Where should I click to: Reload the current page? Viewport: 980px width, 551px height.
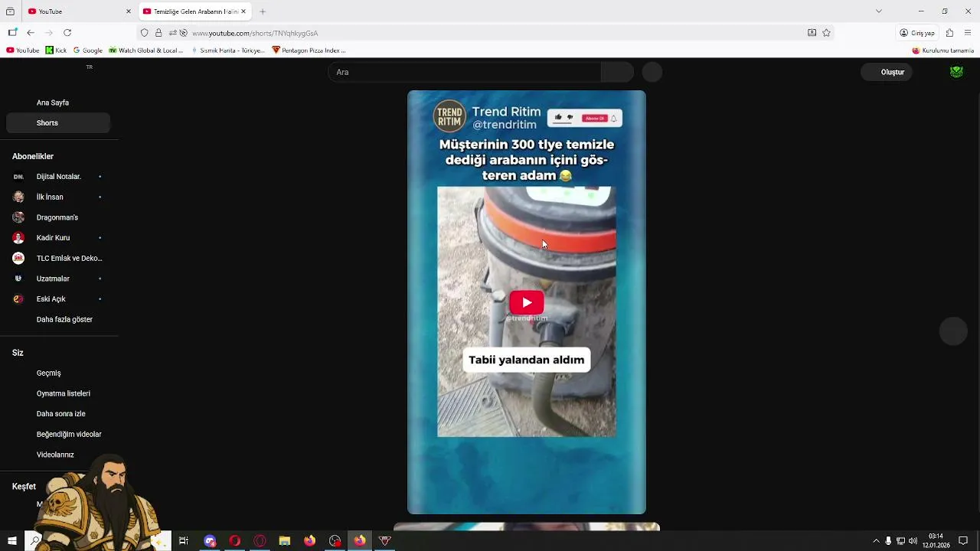[x=67, y=33]
